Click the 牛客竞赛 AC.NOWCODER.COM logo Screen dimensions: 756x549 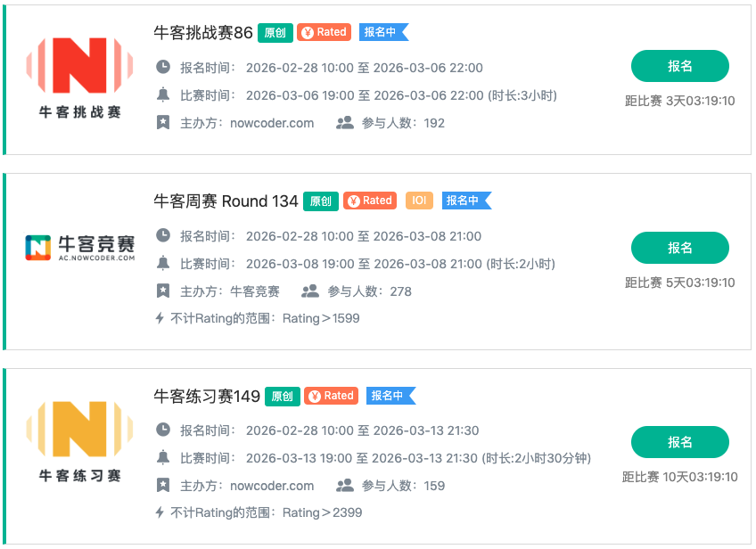click(82, 247)
